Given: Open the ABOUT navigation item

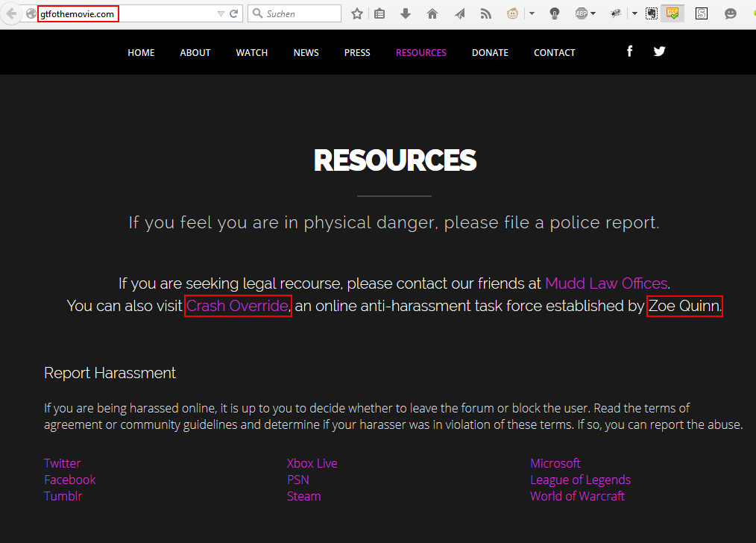Looking at the screenshot, I should (x=195, y=52).
